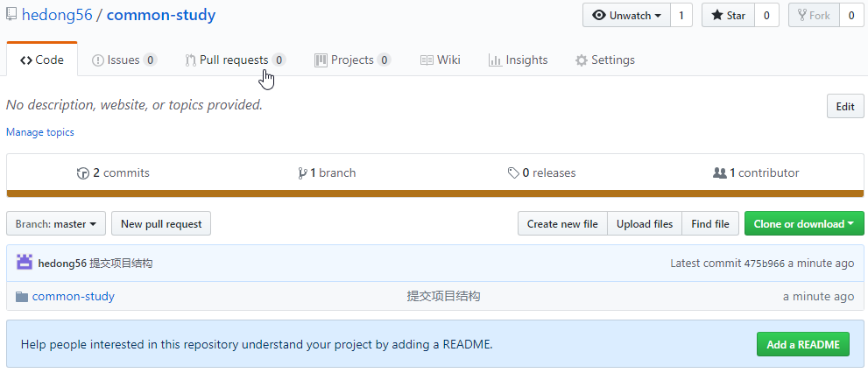
Task: Open the Code tab
Action: (x=42, y=60)
